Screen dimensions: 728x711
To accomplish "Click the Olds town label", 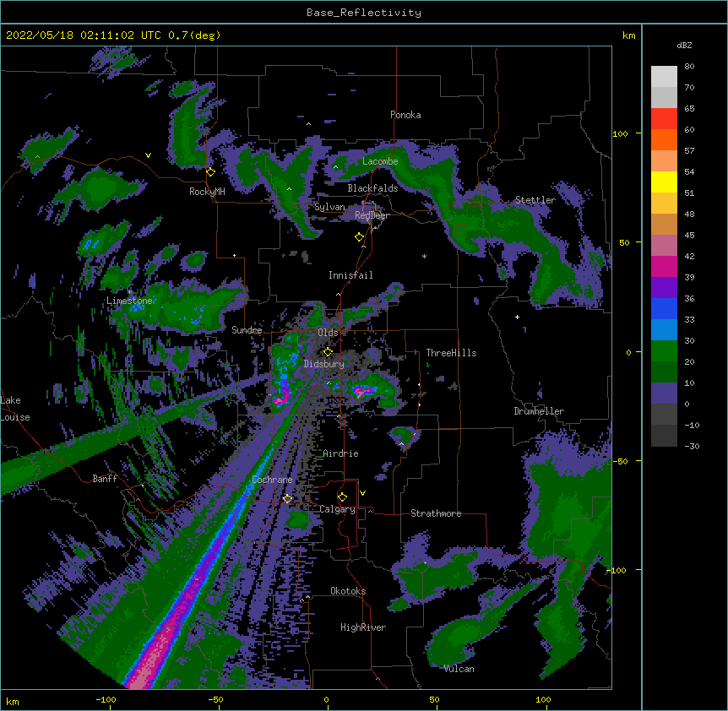I will click(328, 333).
